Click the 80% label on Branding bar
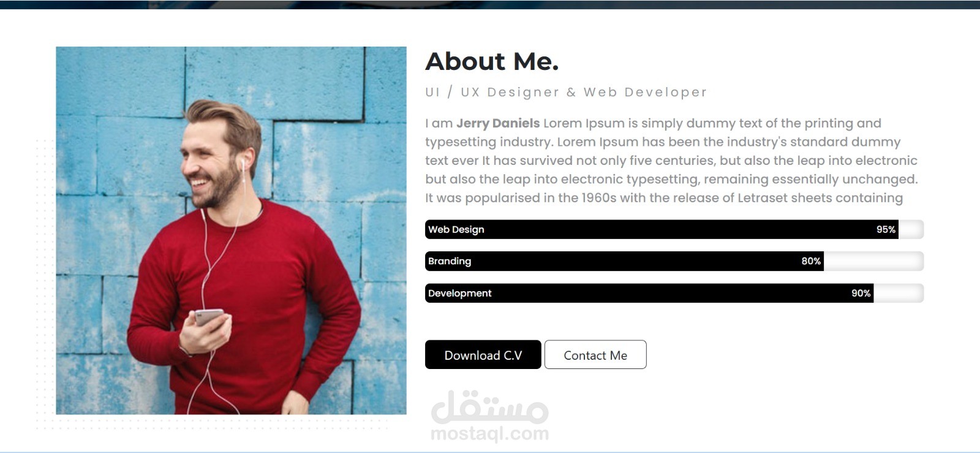 click(x=811, y=261)
